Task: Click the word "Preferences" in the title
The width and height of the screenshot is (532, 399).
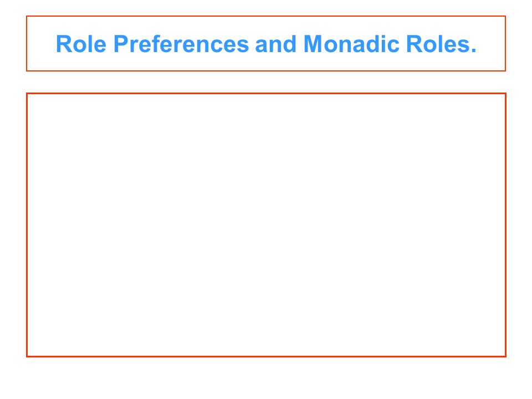Action: click(x=181, y=44)
